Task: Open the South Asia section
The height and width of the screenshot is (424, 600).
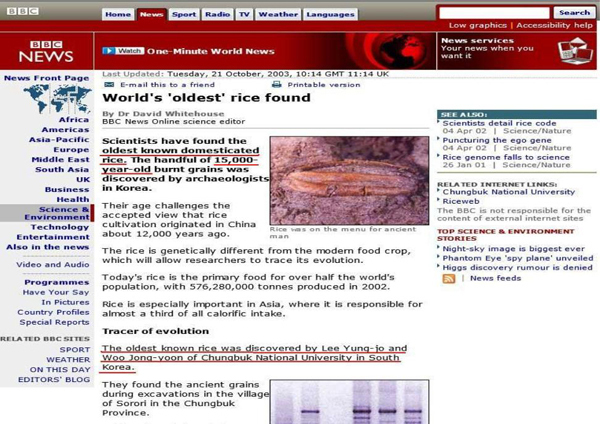Action: pyautogui.click(x=62, y=170)
